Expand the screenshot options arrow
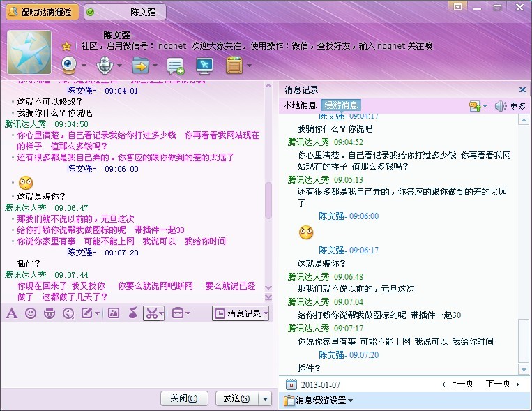The image size is (532, 411). (162, 313)
